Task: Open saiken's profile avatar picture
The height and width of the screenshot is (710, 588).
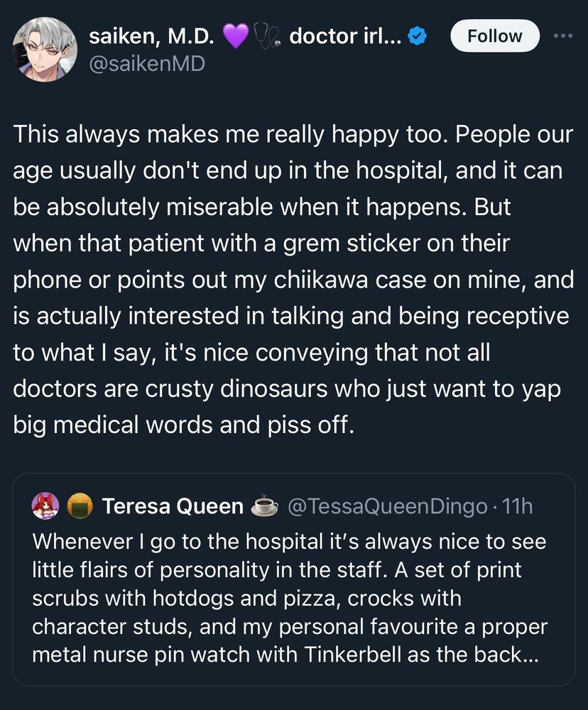Action: point(45,49)
